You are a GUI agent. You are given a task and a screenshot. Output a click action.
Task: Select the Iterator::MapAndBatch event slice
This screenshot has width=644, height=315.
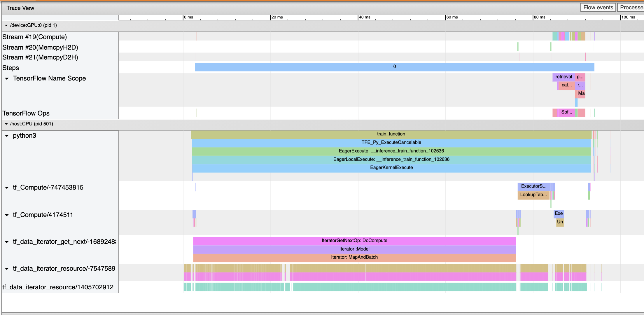pos(354,257)
